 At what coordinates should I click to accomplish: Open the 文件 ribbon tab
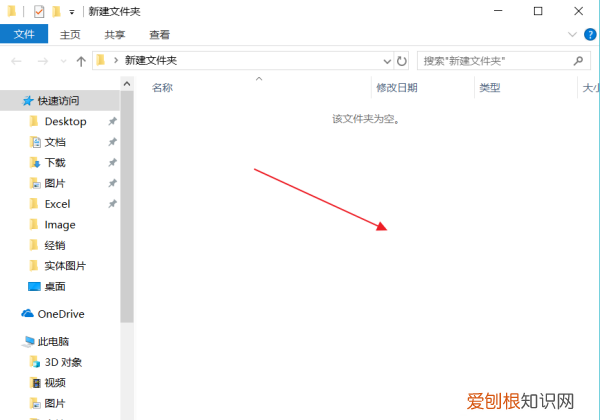coord(24,34)
